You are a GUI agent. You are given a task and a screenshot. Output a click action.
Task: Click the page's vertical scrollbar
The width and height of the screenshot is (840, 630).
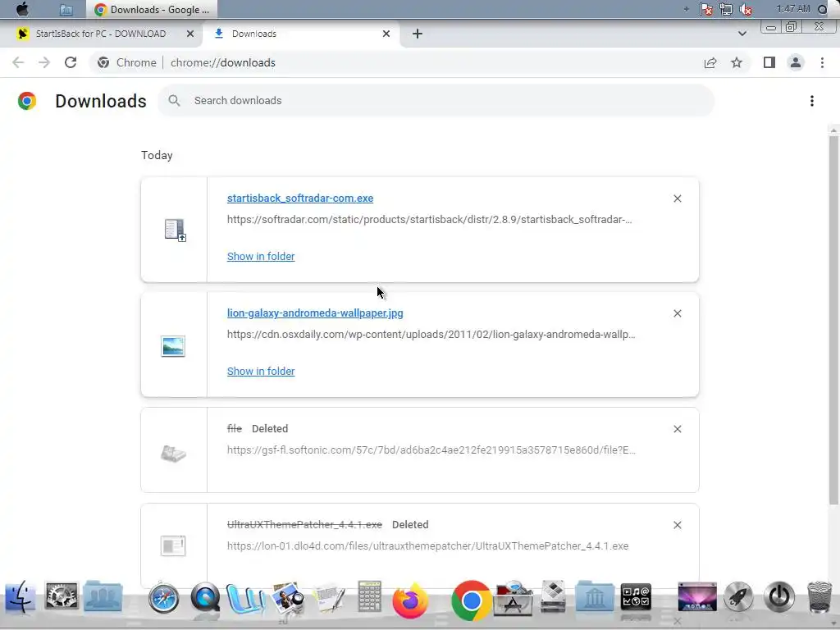833,319
